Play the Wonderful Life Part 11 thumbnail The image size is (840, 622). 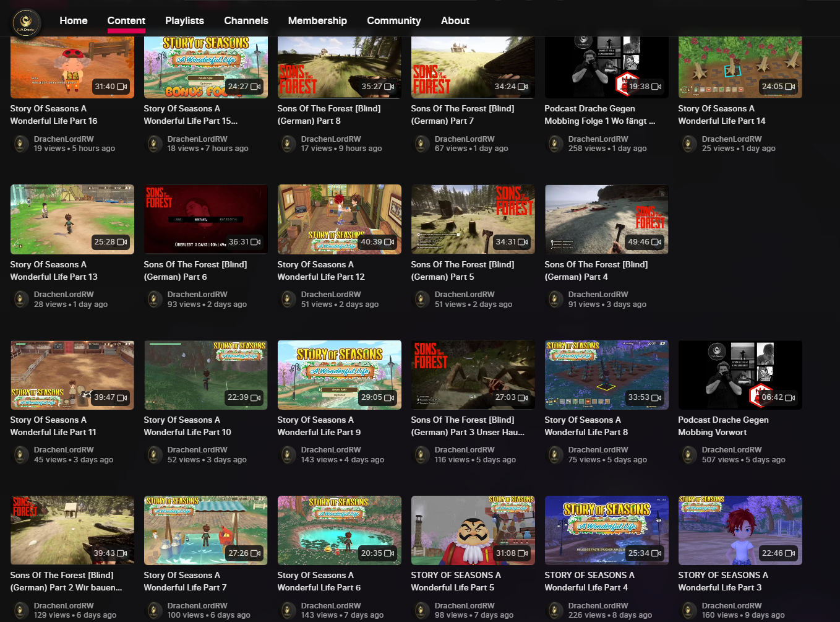pyautogui.click(x=72, y=374)
